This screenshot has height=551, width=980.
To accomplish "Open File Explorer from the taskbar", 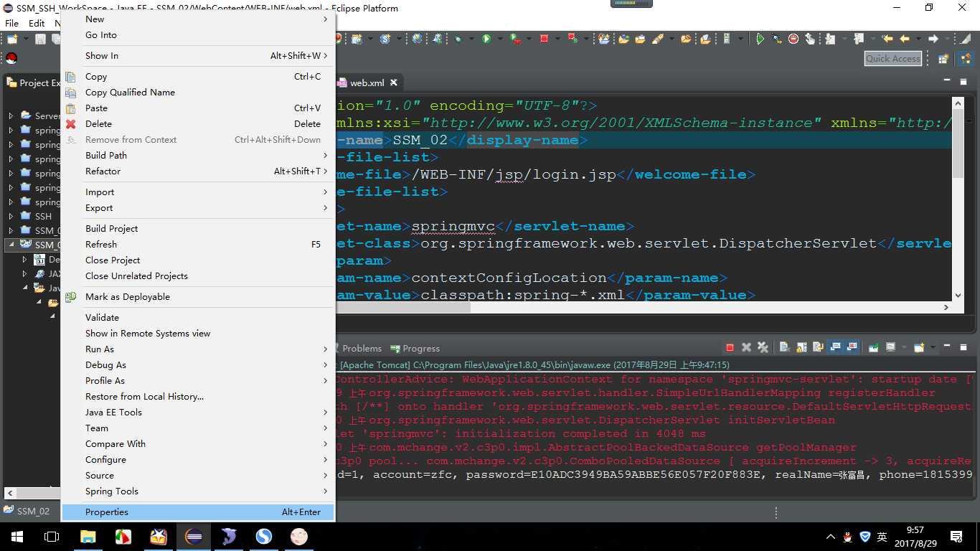I will click(x=88, y=536).
